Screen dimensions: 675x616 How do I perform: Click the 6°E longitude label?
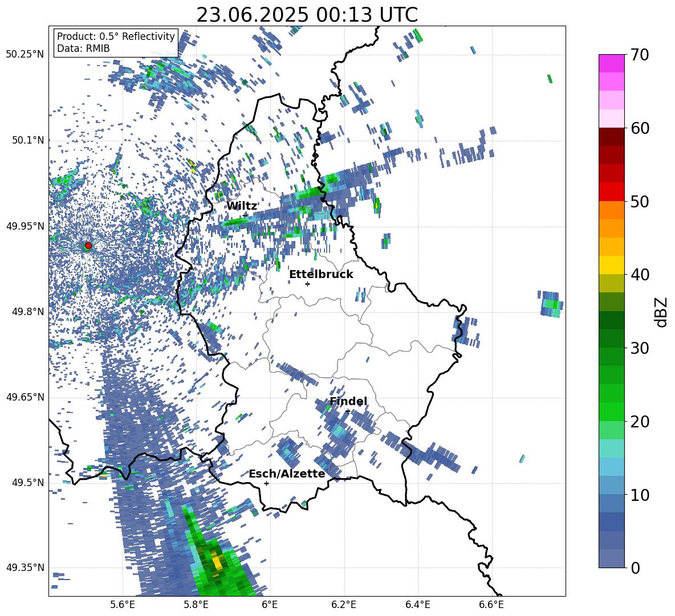pos(270,605)
